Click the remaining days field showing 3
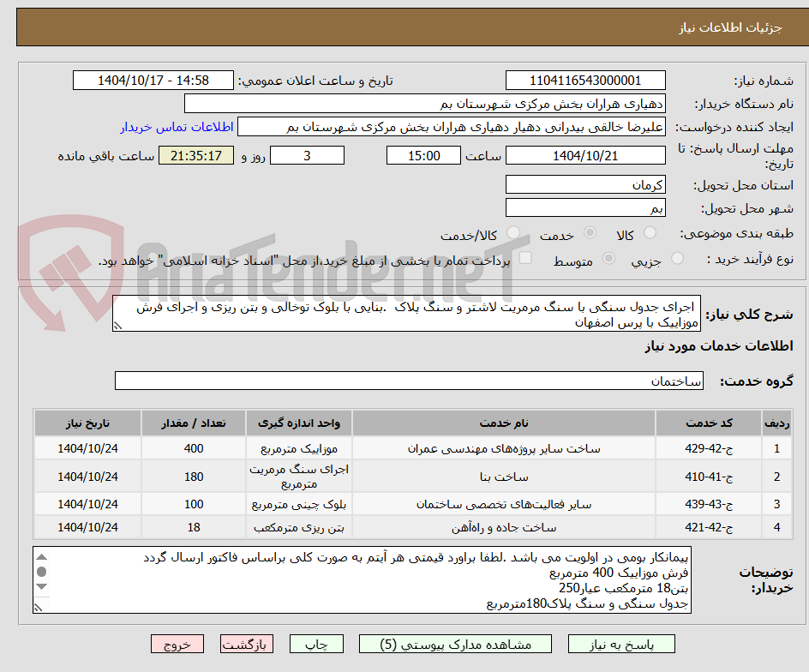Screen dimensions: 809x672 [307, 155]
